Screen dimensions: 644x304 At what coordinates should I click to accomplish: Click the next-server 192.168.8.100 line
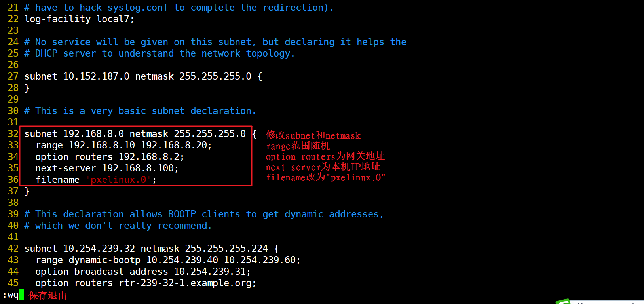[107, 168]
